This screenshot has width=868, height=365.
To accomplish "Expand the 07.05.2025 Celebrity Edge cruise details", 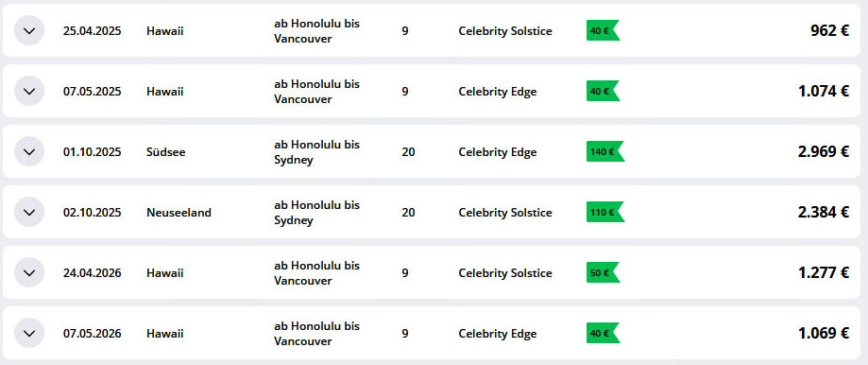I will pyautogui.click(x=29, y=91).
